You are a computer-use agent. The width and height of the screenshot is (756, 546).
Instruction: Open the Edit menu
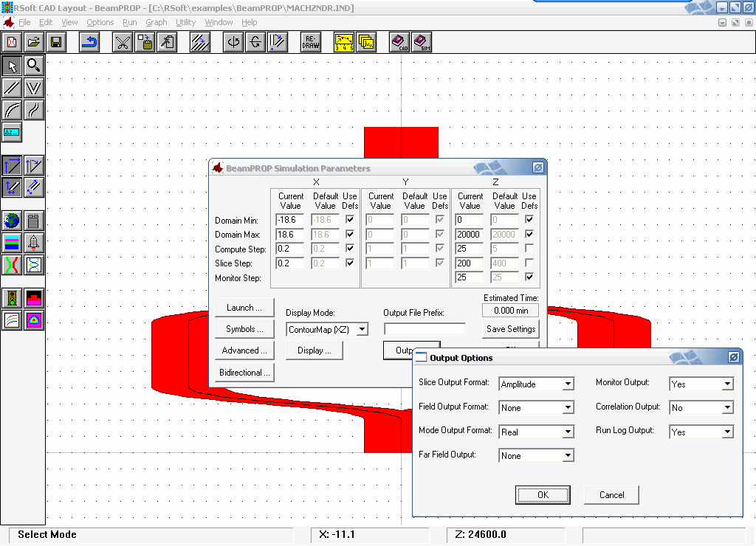[x=46, y=22]
